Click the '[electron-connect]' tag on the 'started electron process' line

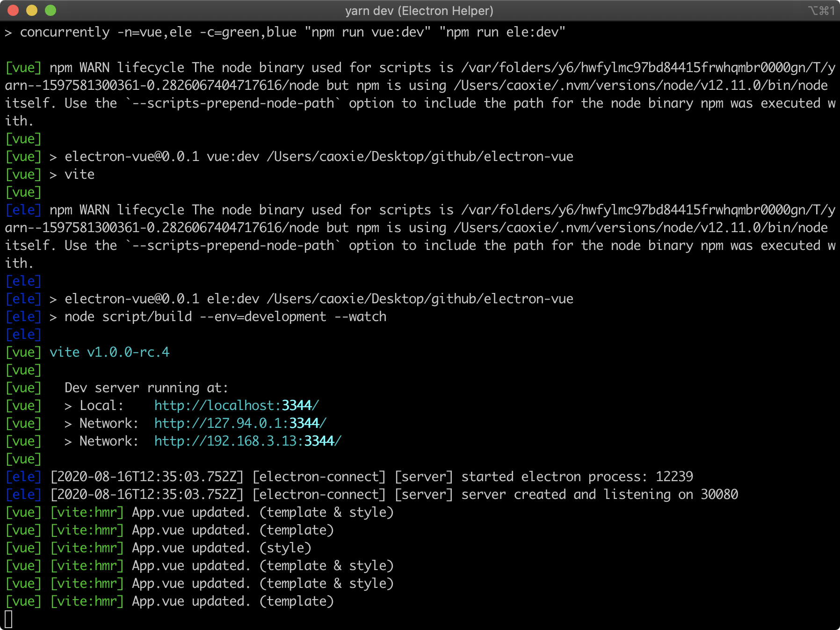point(319,476)
